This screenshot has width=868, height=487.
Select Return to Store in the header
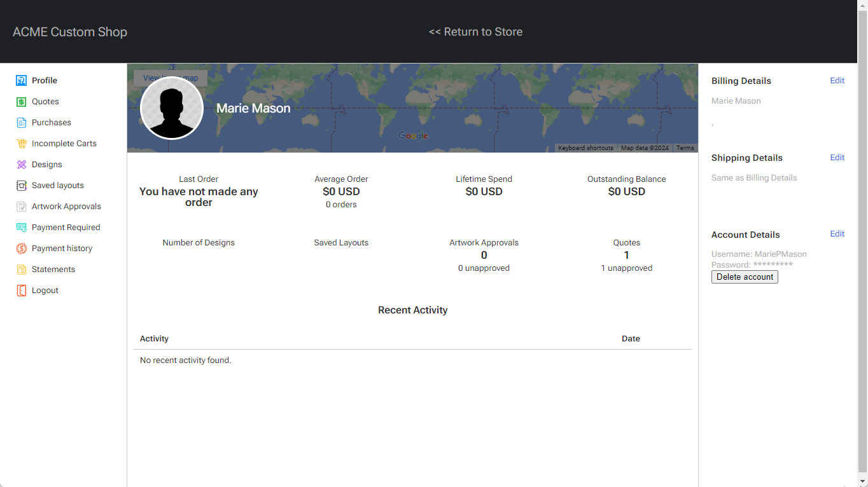tap(476, 31)
